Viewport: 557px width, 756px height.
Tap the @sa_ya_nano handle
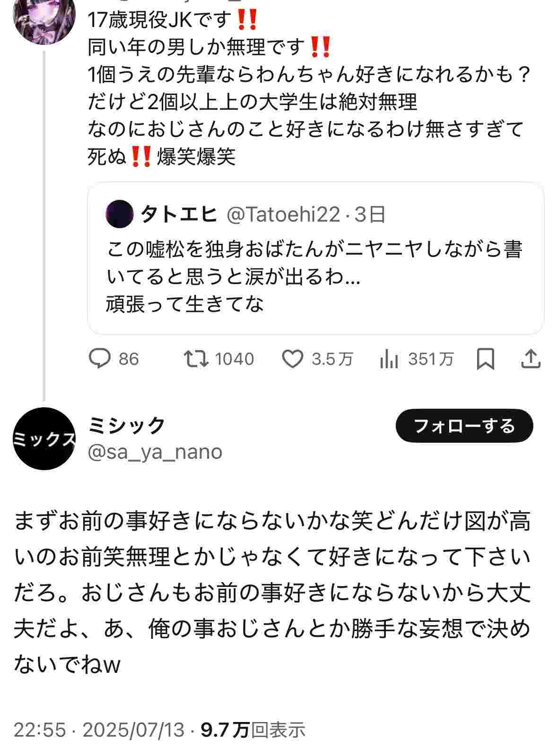(x=155, y=452)
